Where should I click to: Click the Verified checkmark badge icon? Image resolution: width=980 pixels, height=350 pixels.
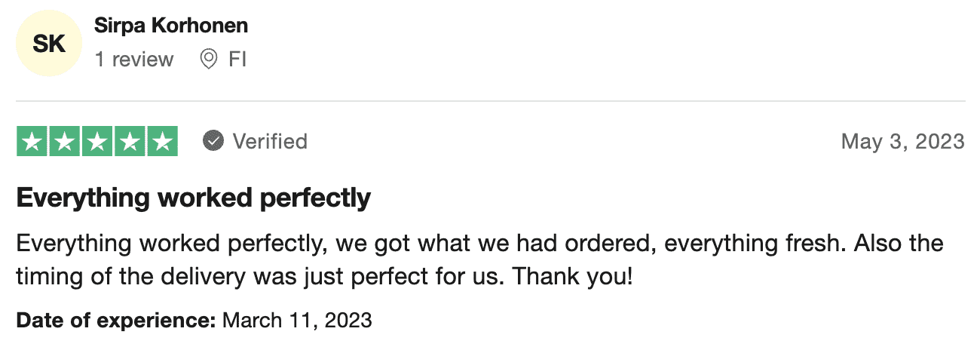pyautogui.click(x=213, y=141)
